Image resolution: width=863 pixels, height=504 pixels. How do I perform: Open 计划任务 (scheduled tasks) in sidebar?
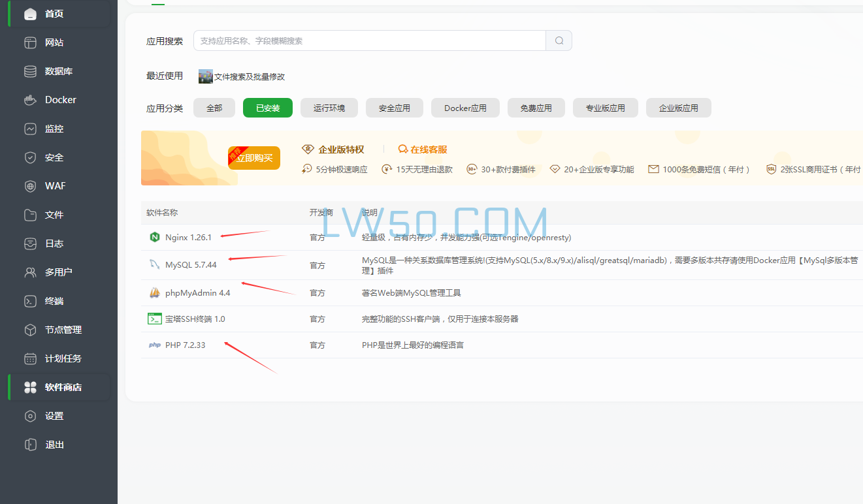click(30, 358)
